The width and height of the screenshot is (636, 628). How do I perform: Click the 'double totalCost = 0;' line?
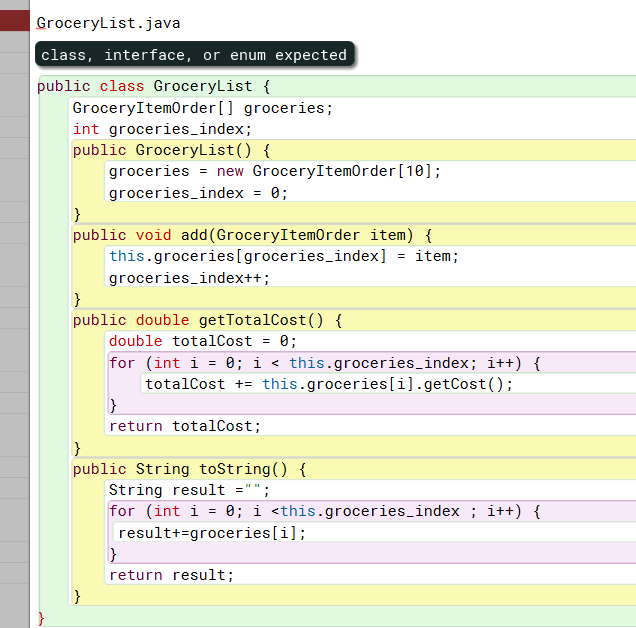pyautogui.click(x=202, y=341)
